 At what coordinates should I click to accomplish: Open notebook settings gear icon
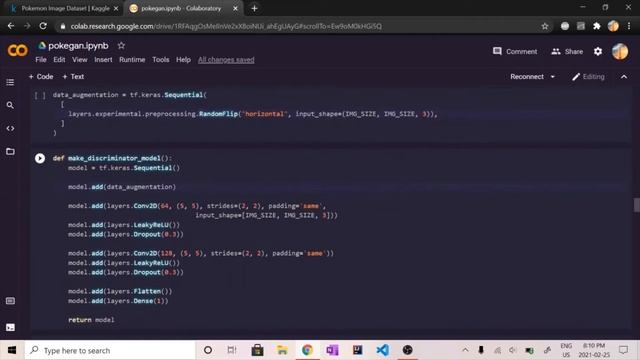coord(598,51)
